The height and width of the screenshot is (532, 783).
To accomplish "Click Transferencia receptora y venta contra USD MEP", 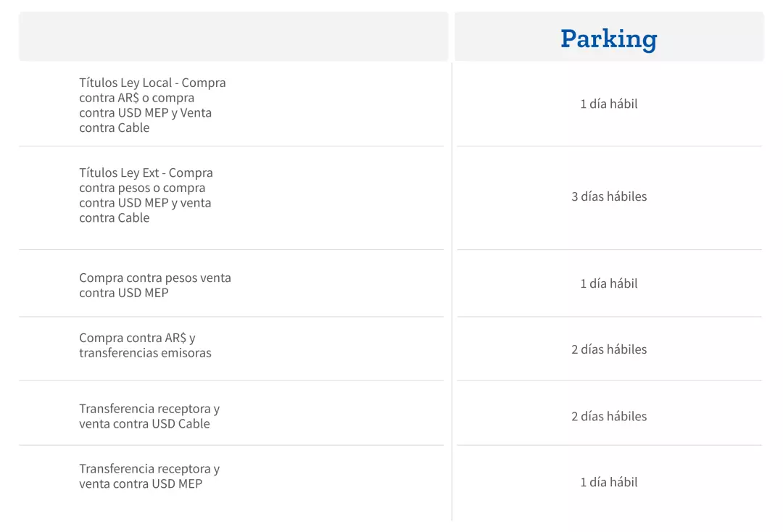I will coord(149,476).
